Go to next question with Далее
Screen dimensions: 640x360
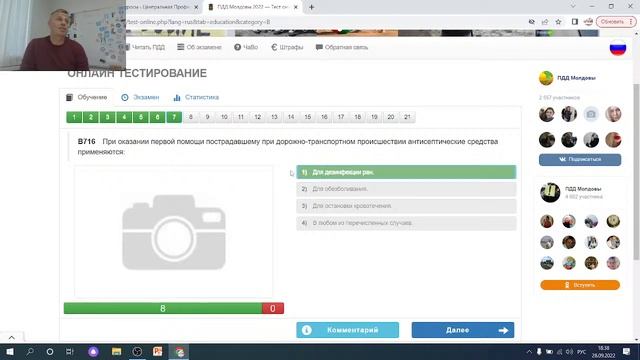point(463,330)
